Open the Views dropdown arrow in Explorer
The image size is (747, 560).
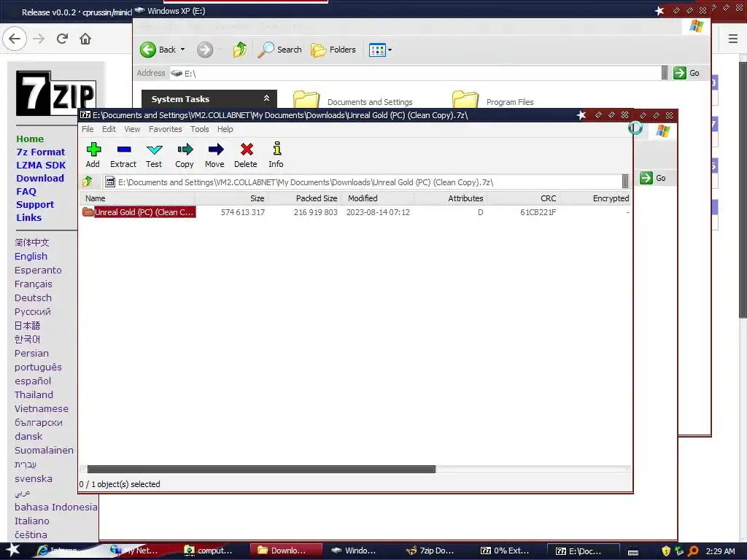(390, 50)
